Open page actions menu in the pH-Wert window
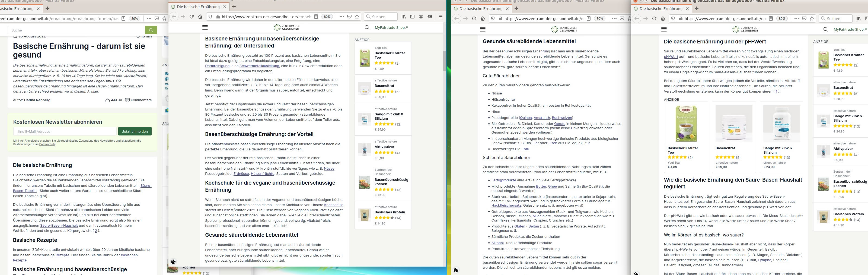The height and width of the screenshot is (275, 868). [x=796, y=18]
